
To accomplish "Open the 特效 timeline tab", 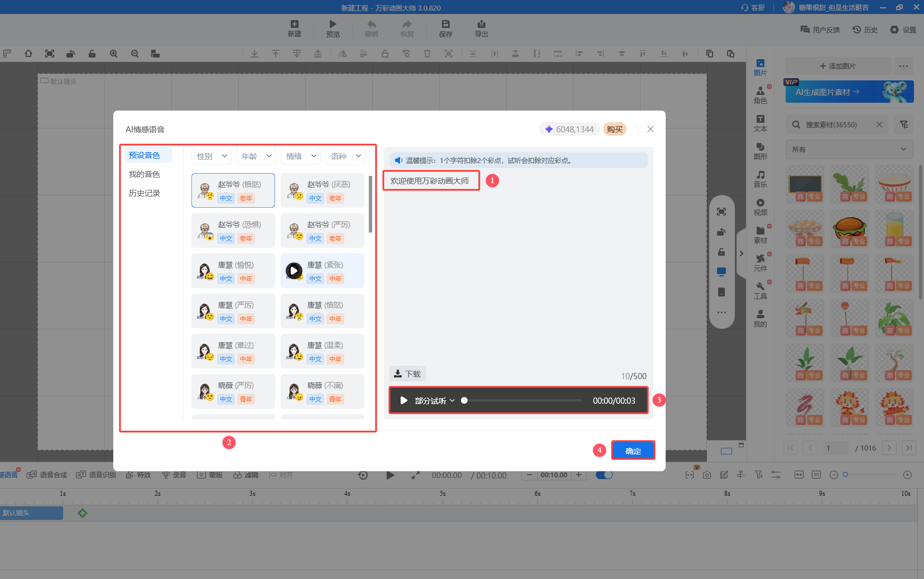I will click(x=138, y=475).
